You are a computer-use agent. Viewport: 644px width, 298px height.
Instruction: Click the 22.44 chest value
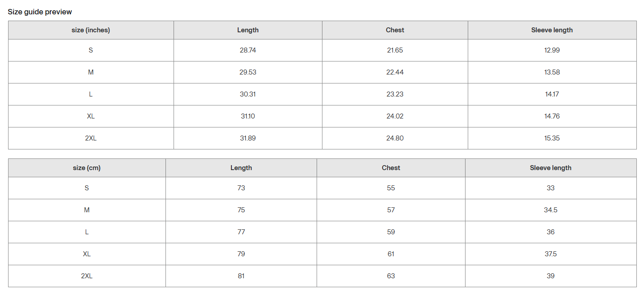pyautogui.click(x=395, y=72)
